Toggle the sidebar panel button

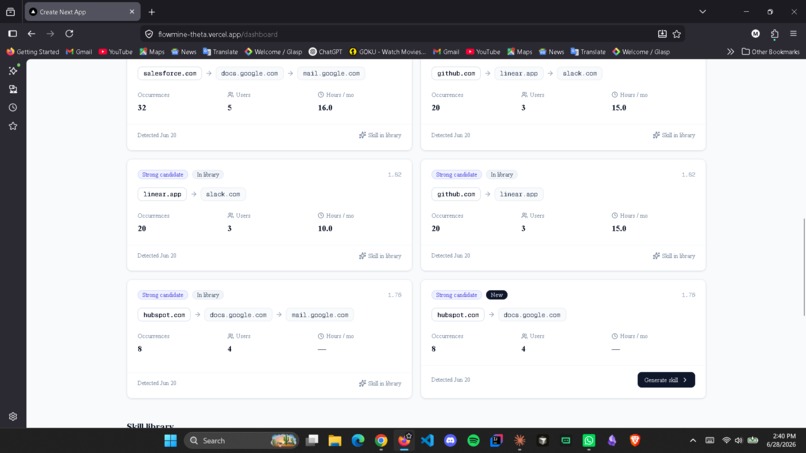[x=12, y=34]
